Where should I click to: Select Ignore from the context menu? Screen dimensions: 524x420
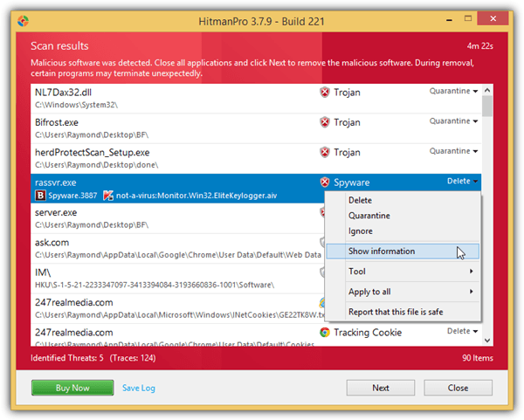pyautogui.click(x=361, y=231)
